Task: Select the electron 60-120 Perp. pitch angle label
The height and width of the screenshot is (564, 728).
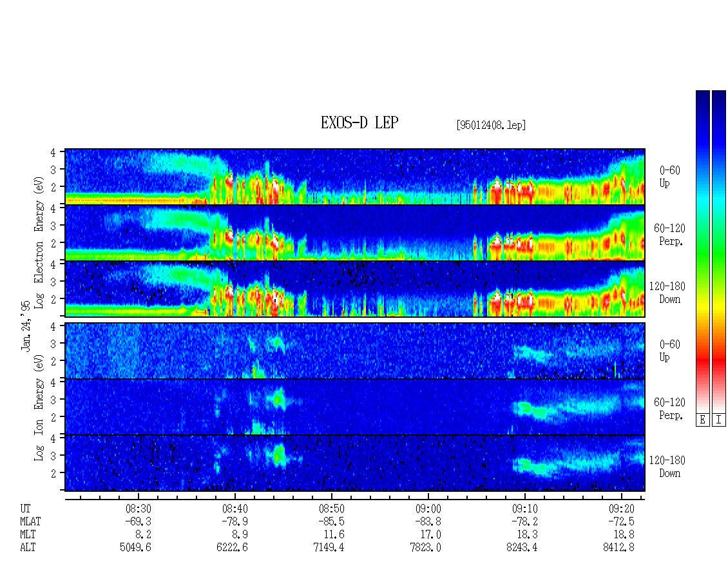Action: 669,235
